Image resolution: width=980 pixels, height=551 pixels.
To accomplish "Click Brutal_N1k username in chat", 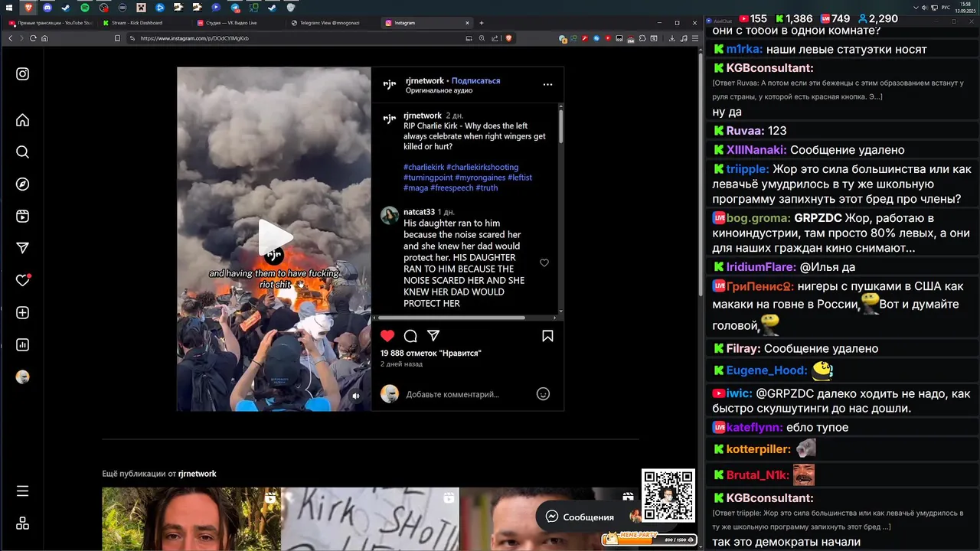I will 757,475.
